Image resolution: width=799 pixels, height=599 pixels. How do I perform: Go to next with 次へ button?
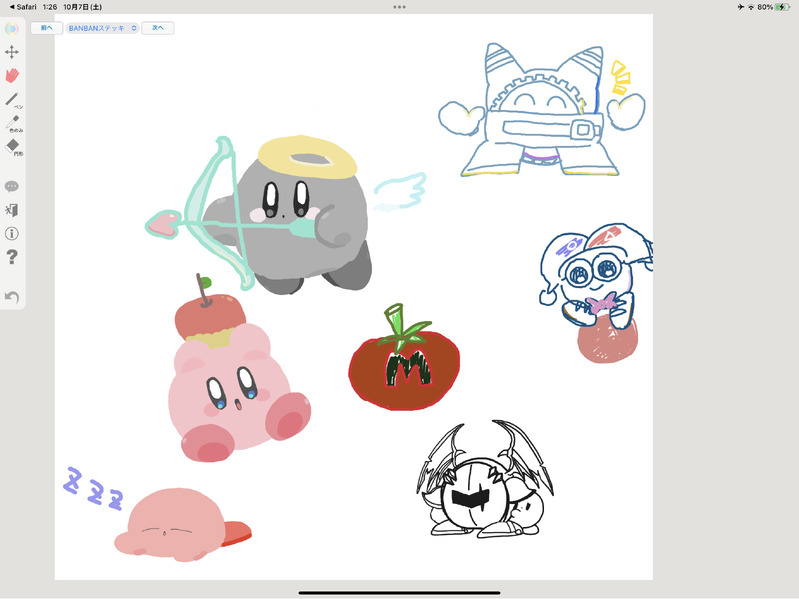click(158, 28)
